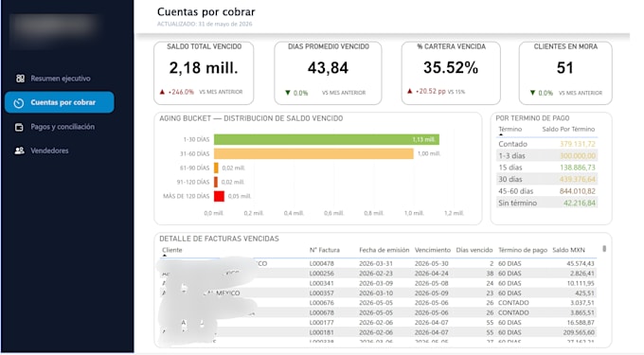The image size is (644, 355).
Task: Open the Resumen ejecutivo page
Action: click(61, 79)
